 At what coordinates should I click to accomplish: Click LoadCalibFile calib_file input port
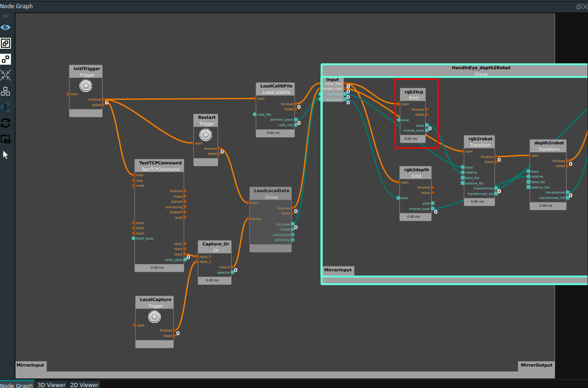click(x=255, y=114)
